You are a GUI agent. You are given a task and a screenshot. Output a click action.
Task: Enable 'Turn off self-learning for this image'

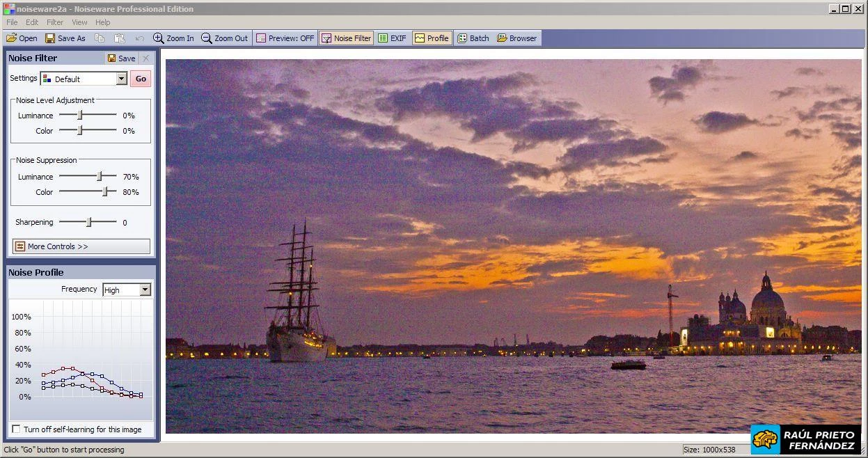click(x=17, y=429)
